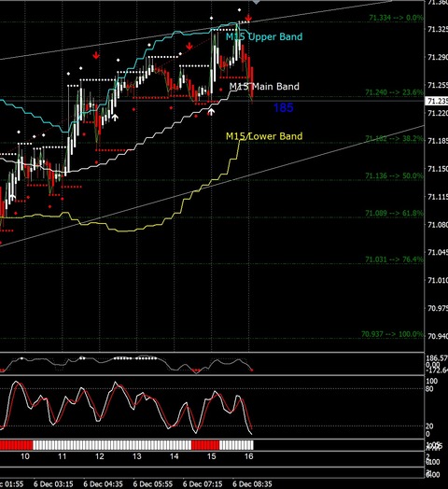The height and width of the screenshot is (489, 448).
Task: Click hour label 12 below the bar indicator
Action: (x=100, y=456)
